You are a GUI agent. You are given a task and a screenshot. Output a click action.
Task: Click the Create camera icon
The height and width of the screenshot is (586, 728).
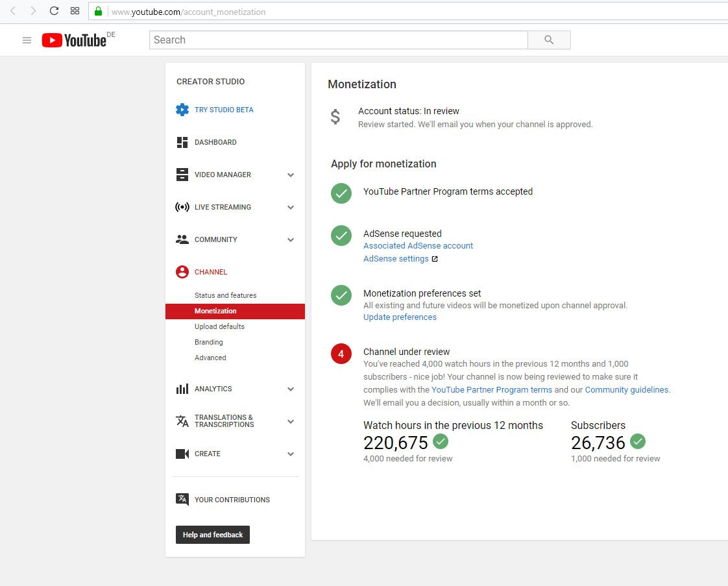(x=182, y=454)
